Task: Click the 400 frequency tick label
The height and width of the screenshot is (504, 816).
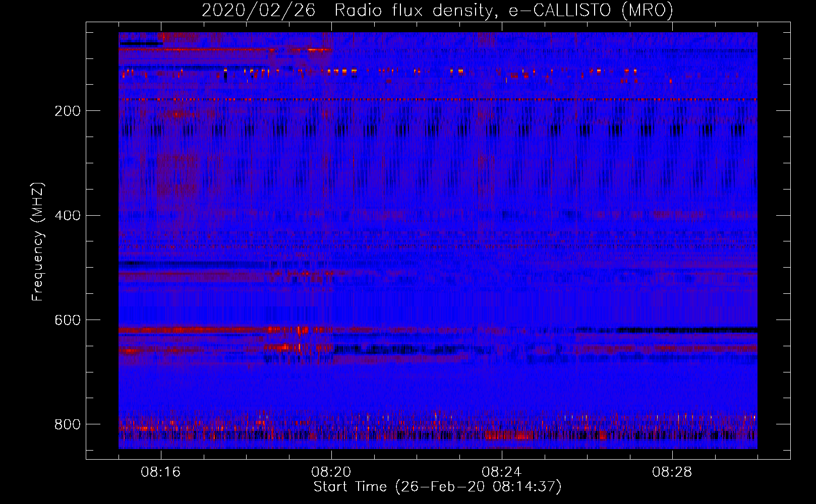Action: coord(68,216)
